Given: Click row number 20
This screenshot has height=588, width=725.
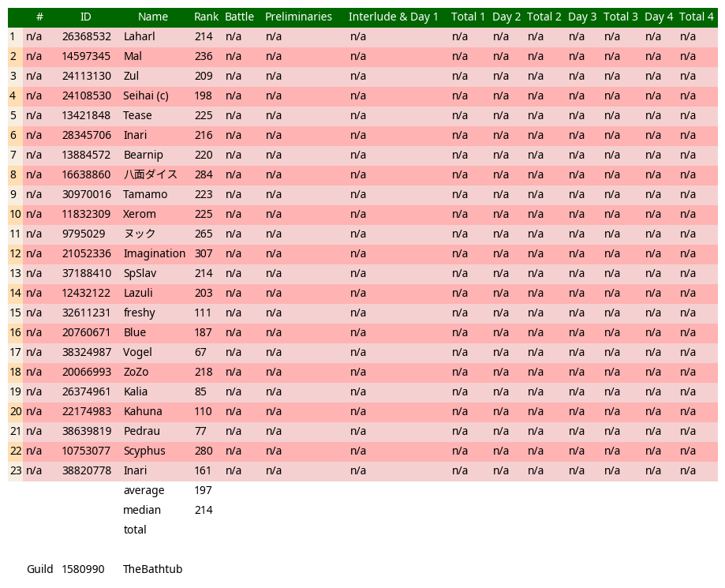Looking at the screenshot, I should pos(15,411).
